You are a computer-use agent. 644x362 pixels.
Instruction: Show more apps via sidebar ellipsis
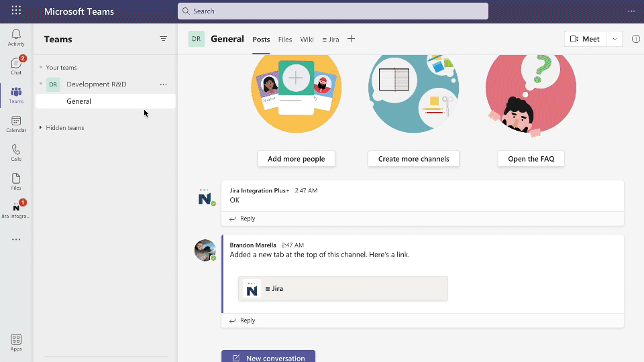[x=16, y=239]
